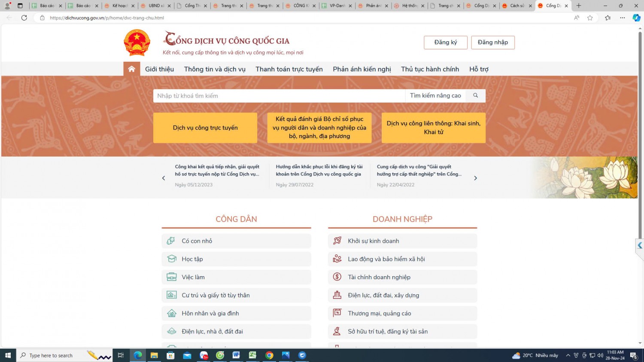The height and width of the screenshot is (362, 644).
Task: Open Excel from the taskbar
Action: (252, 355)
